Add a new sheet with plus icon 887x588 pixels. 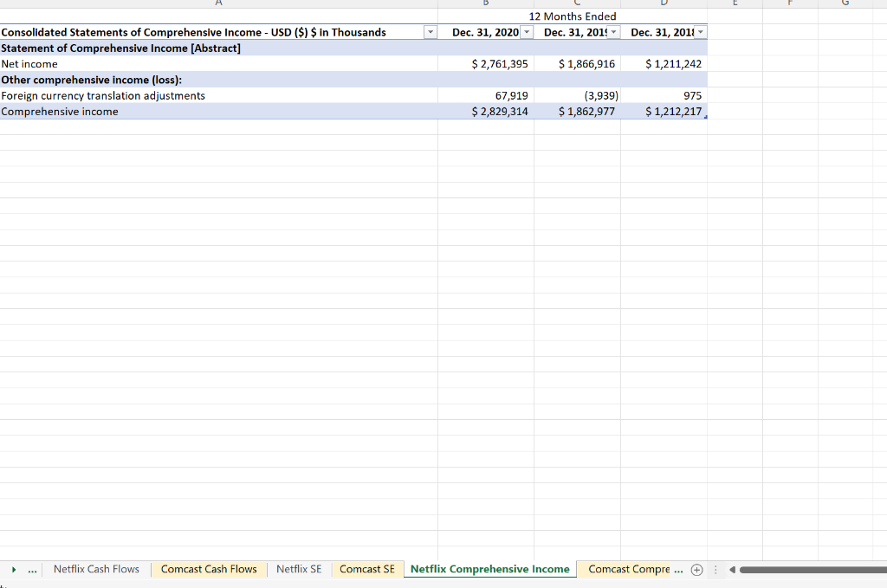pyautogui.click(x=697, y=570)
